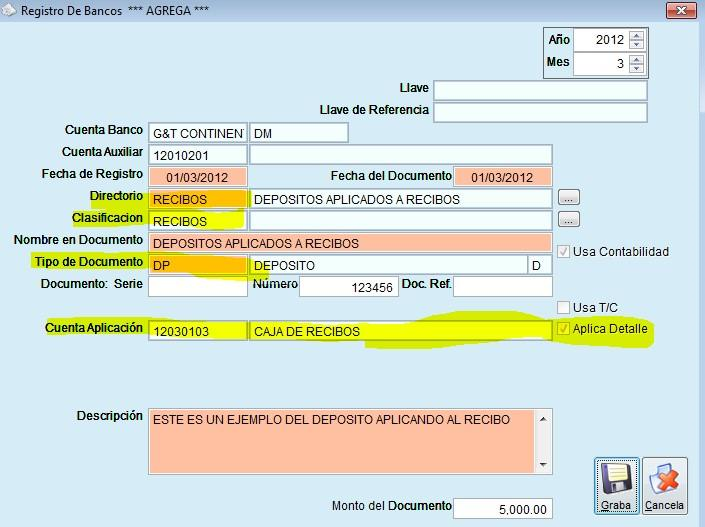Click the Monto del Documento field

502,509
